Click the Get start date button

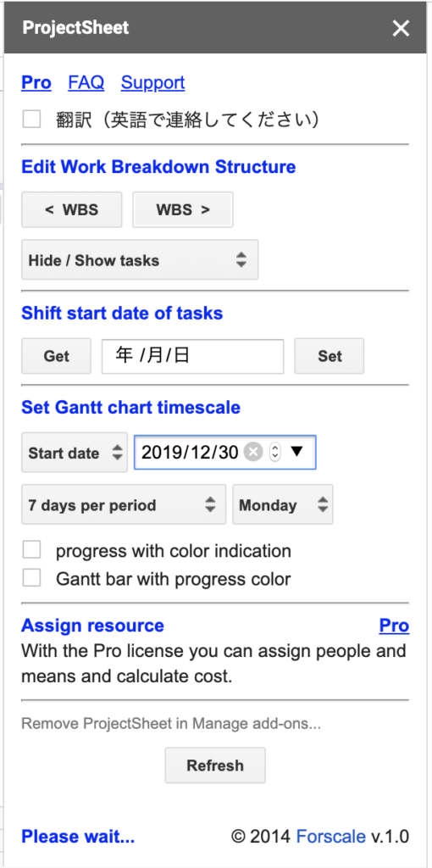pos(57,356)
